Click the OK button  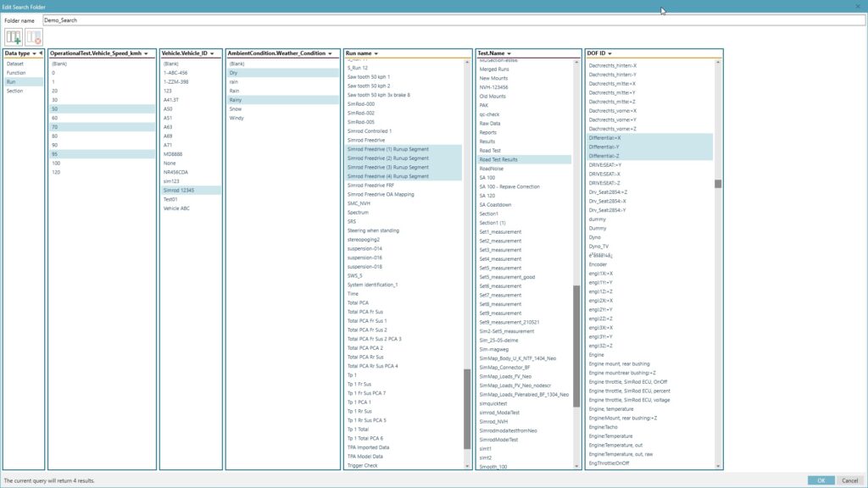pyautogui.click(x=821, y=479)
